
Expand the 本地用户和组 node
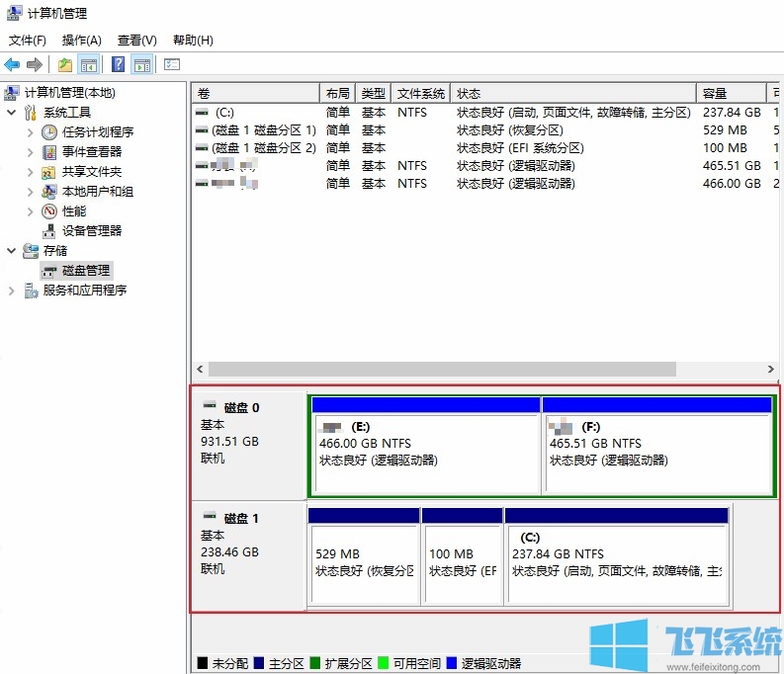pos(30,192)
